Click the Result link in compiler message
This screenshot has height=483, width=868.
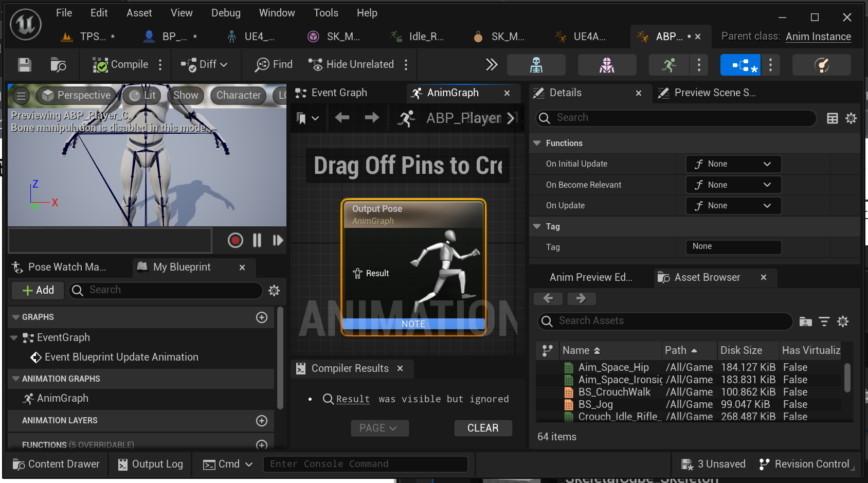click(353, 399)
